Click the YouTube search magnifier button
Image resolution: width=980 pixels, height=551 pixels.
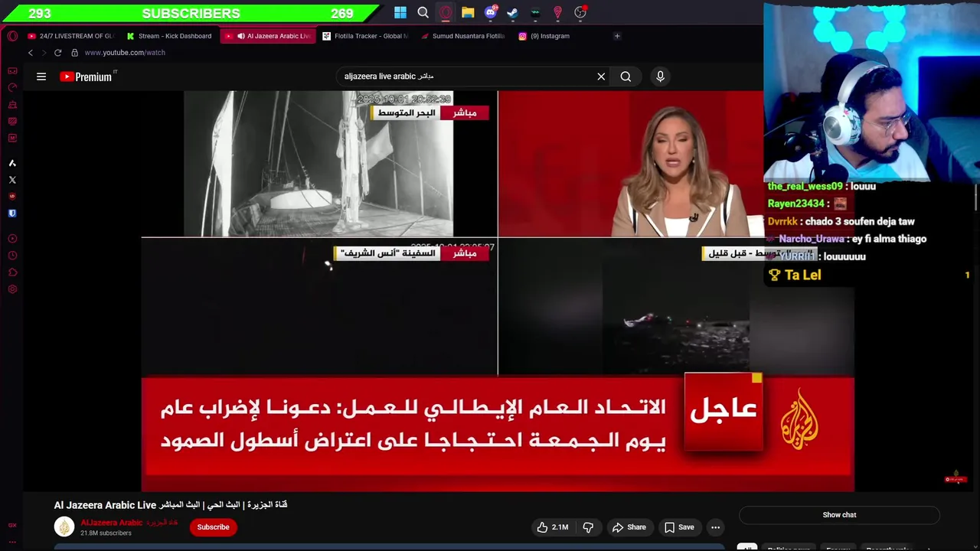click(626, 77)
